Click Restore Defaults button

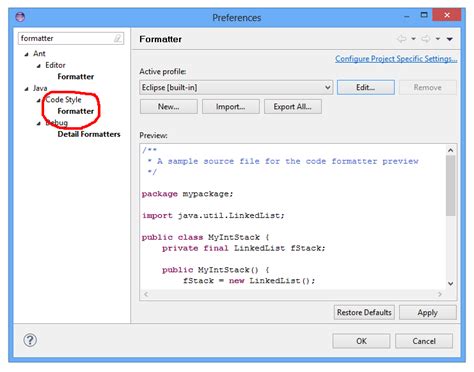point(364,312)
